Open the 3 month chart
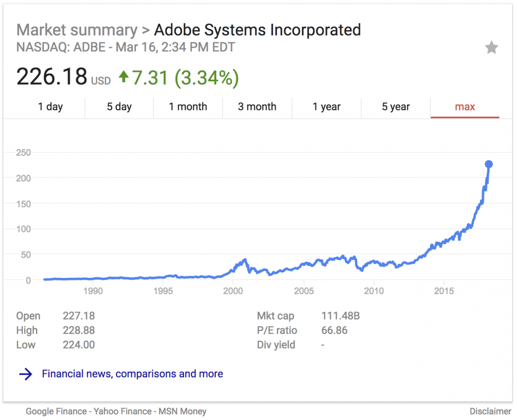 pyautogui.click(x=257, y=107)
